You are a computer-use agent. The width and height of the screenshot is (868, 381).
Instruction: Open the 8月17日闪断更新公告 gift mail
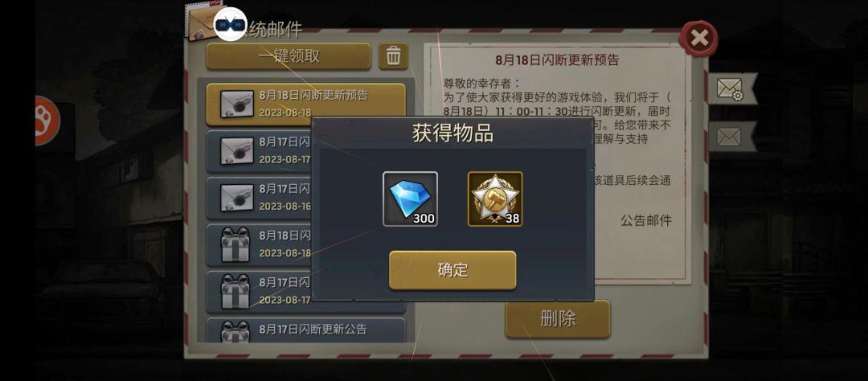[305, 330]
